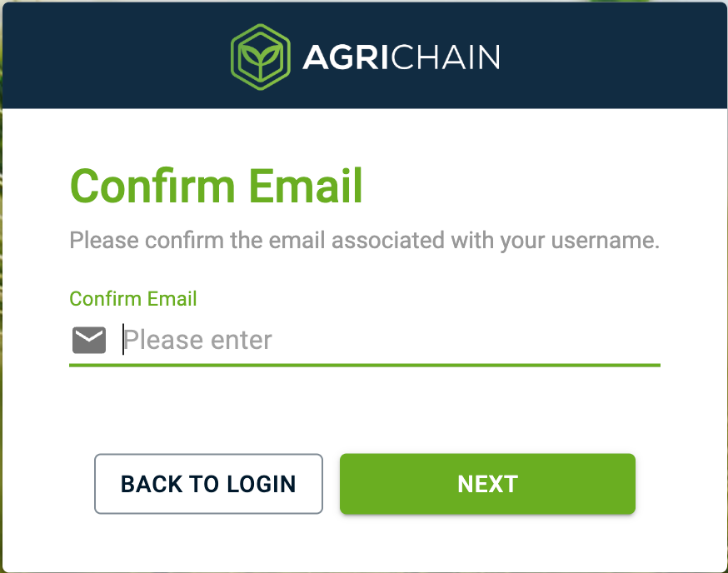
Task: Go back using BACK TO LOGIN button
Action: click(208, 484)
